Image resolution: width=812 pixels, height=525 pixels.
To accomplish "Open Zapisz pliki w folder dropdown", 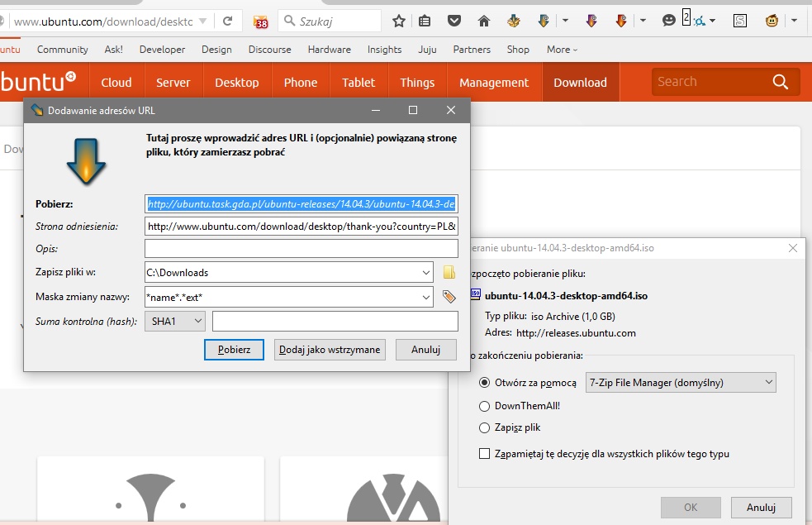I will pyautogui.click(x=425, y=272).
